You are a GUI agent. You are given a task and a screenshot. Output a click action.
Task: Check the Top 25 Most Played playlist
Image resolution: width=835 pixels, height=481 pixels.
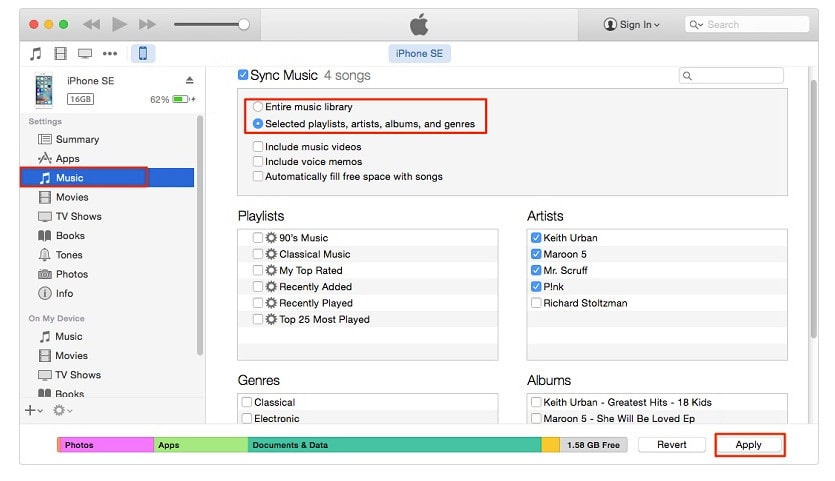point(258,319)
